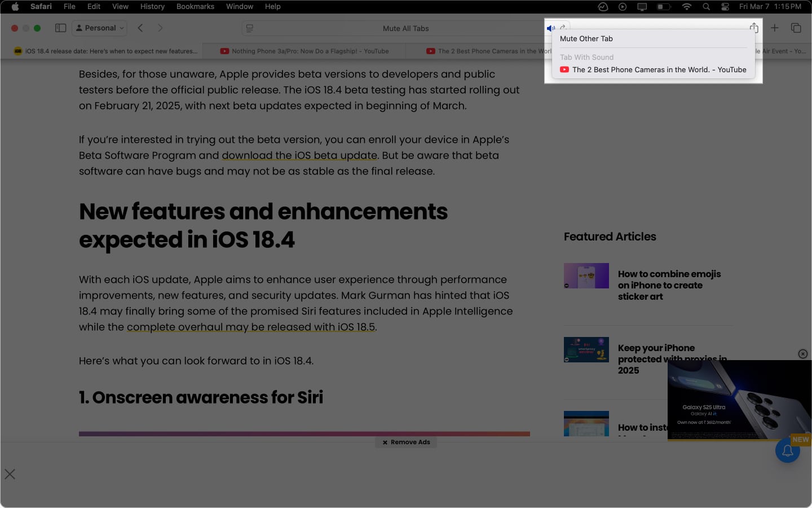Open How to combine emojis article
812x508 pixels.
[669, 285]
